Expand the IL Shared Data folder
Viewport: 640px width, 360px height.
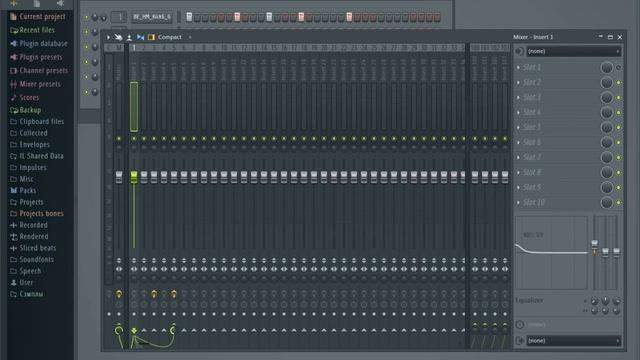pos(37,156)
